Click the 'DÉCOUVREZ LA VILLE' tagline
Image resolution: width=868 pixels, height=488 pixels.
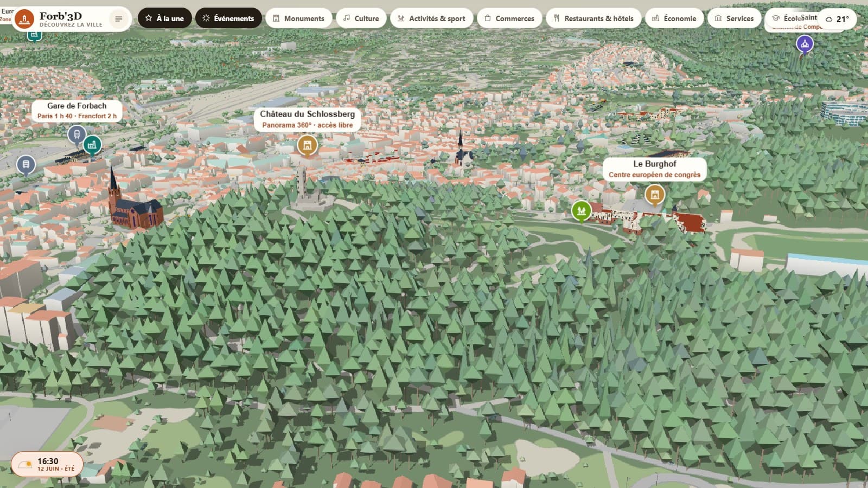pyautogui.click(x=71, y=25)
